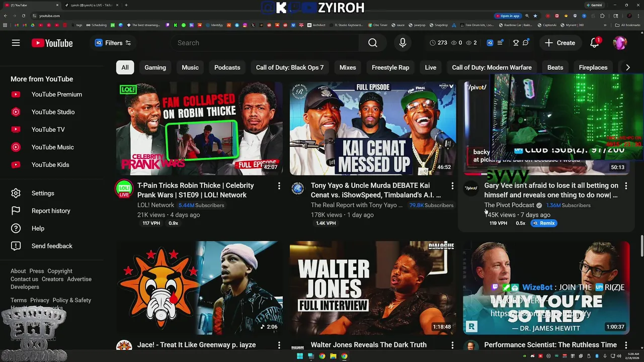Select the Live chip

[x=431, y=67]
